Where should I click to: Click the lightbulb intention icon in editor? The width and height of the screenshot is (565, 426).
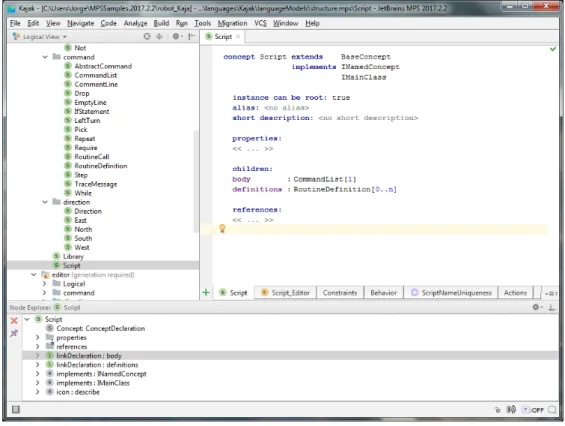222,228
